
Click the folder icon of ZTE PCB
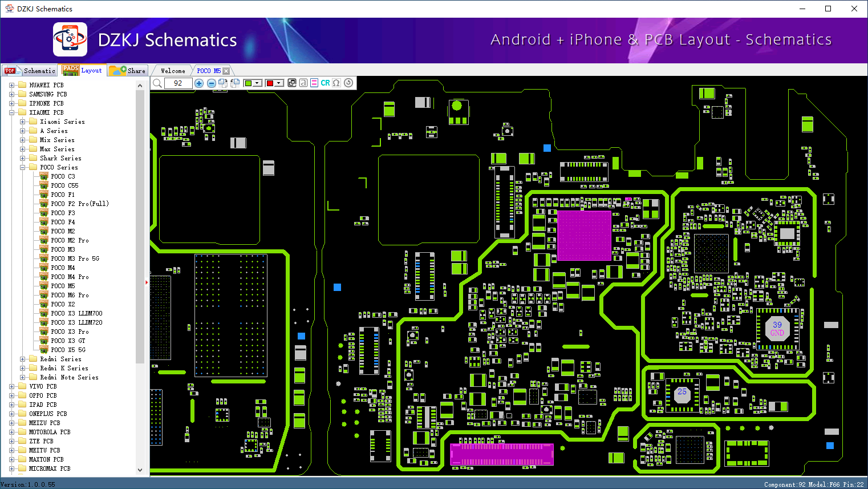tap(22, 441)
